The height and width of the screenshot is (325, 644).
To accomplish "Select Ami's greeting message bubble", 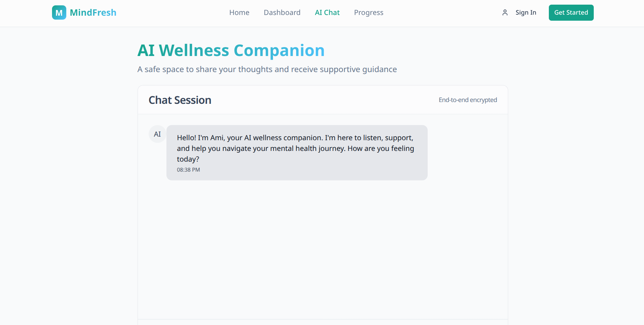I will tap(297, 153).
